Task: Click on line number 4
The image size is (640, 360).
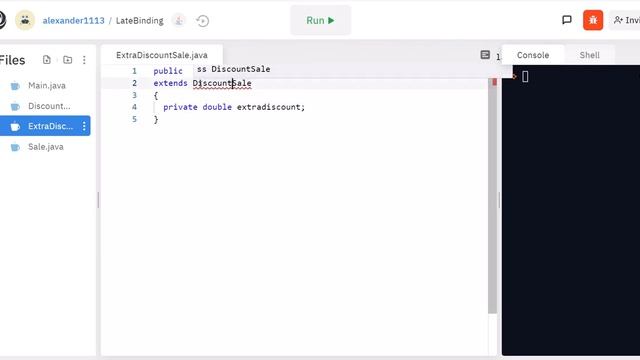Action: (x=134, y=107)
